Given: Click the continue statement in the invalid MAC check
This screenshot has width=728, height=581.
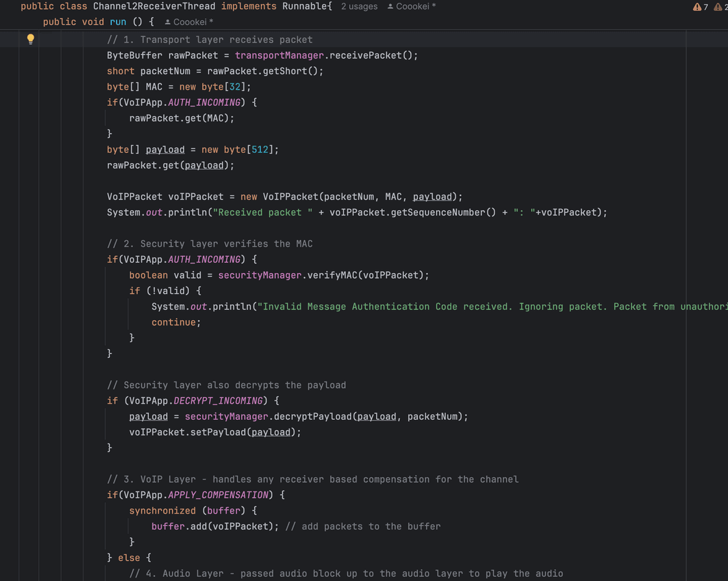Looking at the screenshot, I should click(x=174, y=322).
